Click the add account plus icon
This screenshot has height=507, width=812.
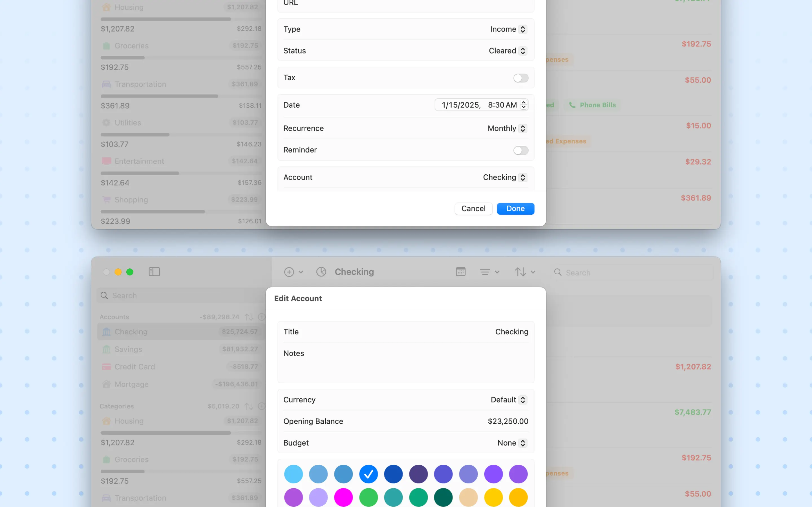(261, 317)
